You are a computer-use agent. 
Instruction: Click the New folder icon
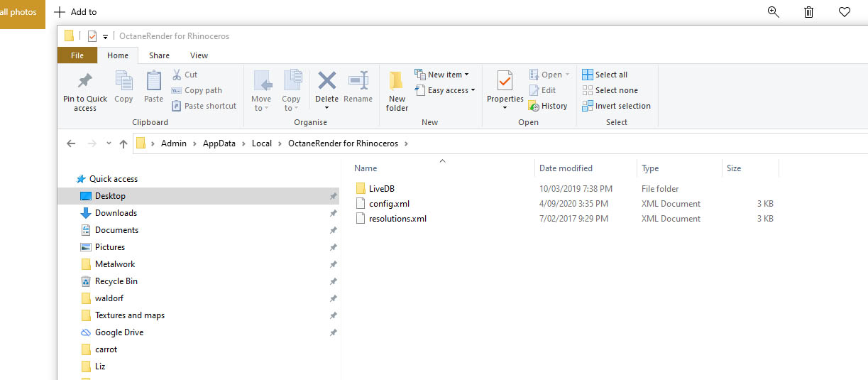click(397, 81)
